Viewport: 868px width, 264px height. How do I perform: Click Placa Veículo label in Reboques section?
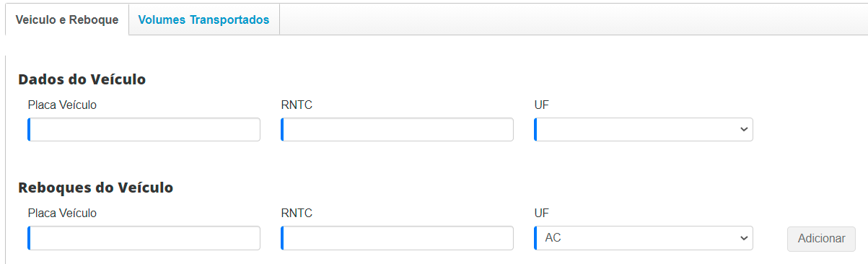tap(62, 214)
